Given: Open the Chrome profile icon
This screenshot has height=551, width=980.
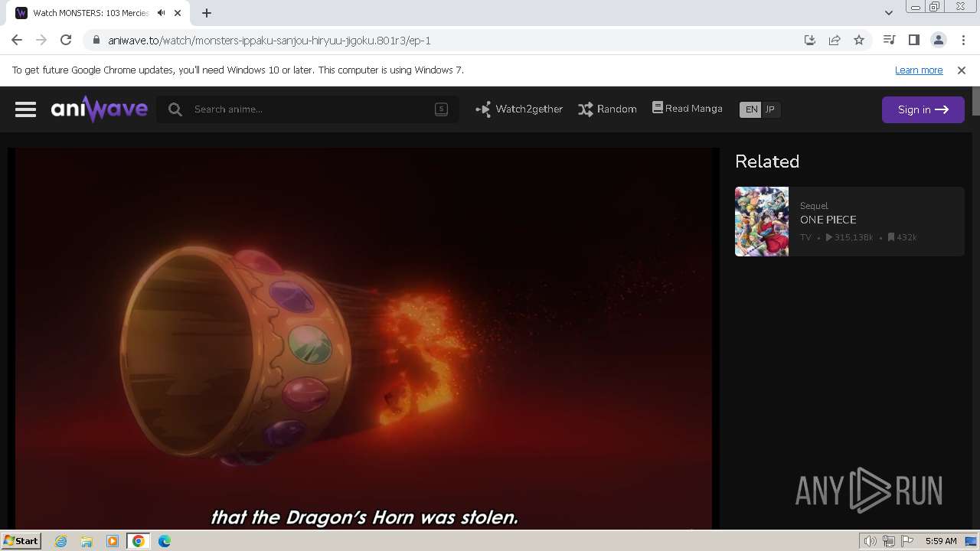Looking at the screenshot, I should coord(938,40).
